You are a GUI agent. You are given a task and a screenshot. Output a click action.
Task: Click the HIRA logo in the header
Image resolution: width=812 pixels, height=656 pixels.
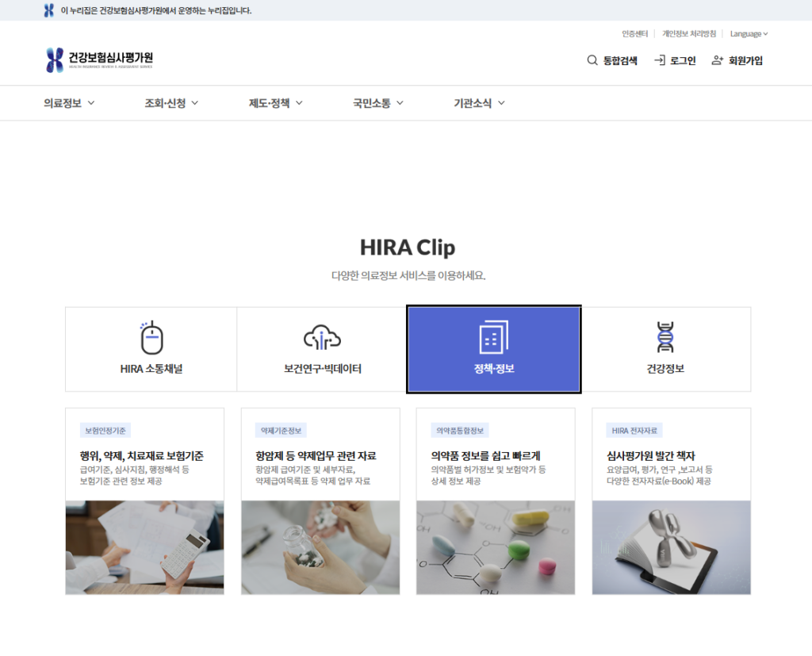[99, 60]
